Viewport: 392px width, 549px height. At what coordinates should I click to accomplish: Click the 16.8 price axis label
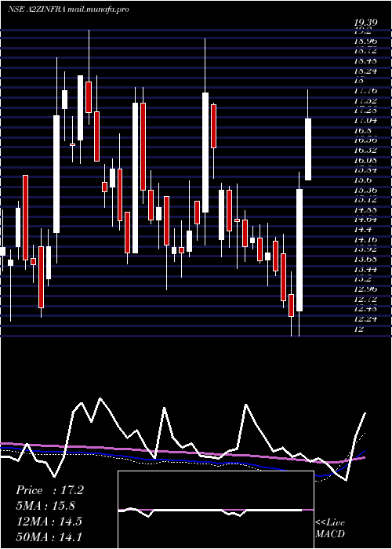(x=362, y=130)
